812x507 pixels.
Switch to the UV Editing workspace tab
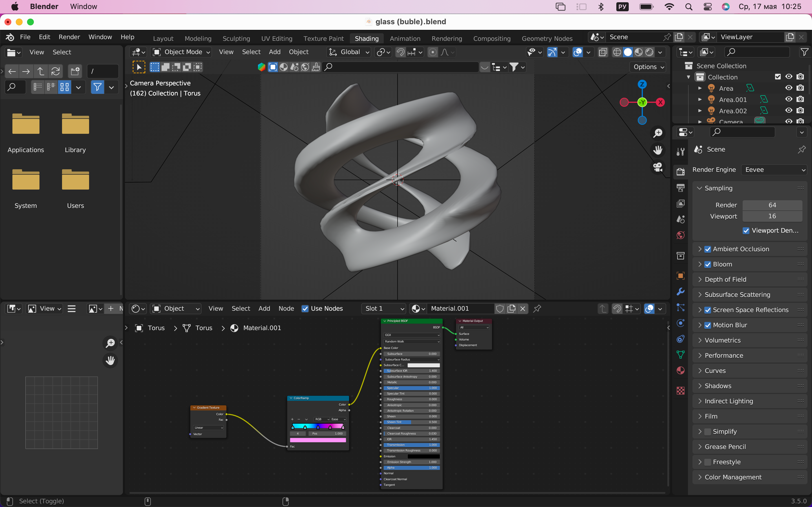[x=277, y=38]
